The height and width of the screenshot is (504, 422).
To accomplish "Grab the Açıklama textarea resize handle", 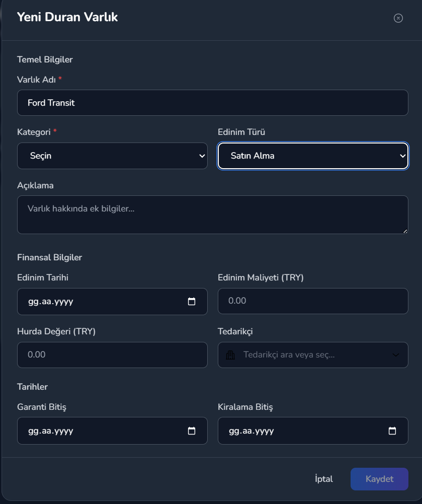I will 405,231.
